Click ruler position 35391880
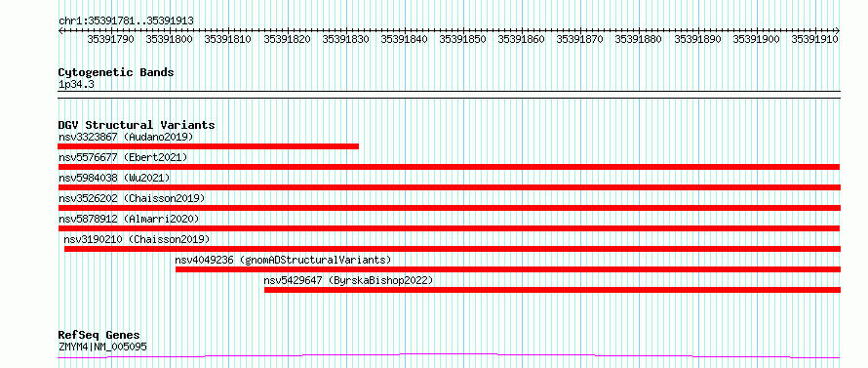 pyautogui.click(x=639, y=39)
